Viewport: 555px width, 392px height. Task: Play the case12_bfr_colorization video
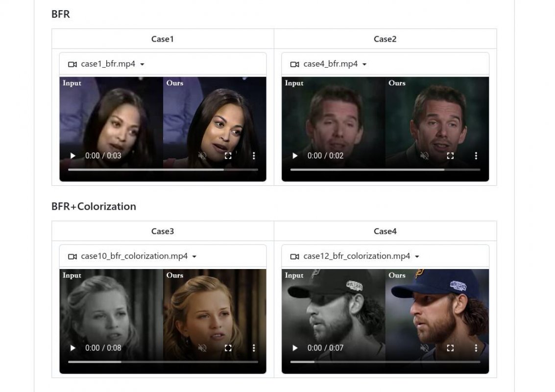[x=295, y=348]
